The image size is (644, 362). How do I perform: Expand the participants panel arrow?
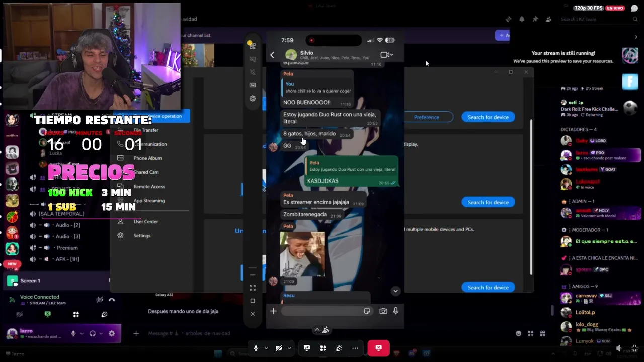(317, 330)
